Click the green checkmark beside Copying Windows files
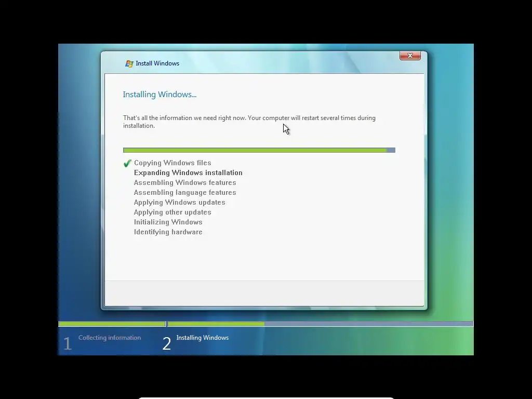This screenshot has width=532, height=399. coord(127,163)
